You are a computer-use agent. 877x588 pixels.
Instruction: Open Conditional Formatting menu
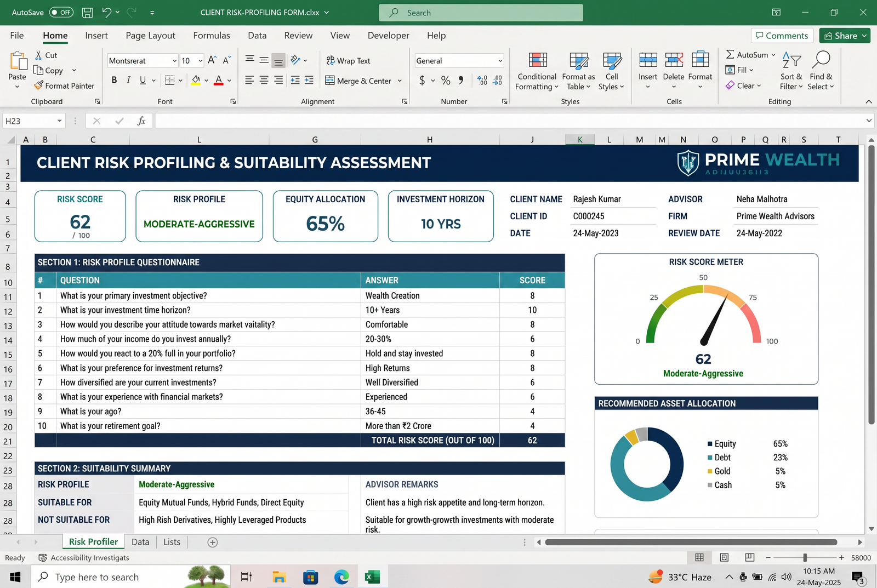click(x=537, y=71)
